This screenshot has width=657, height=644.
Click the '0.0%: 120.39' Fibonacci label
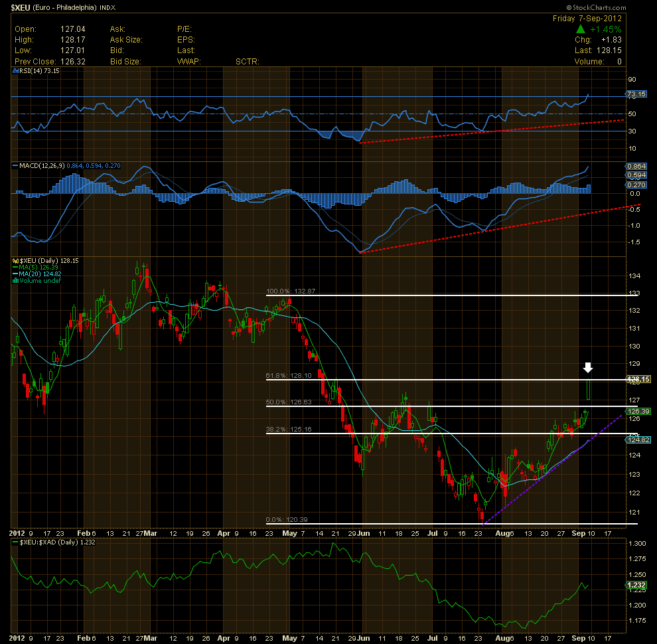[x=287, y=519]
